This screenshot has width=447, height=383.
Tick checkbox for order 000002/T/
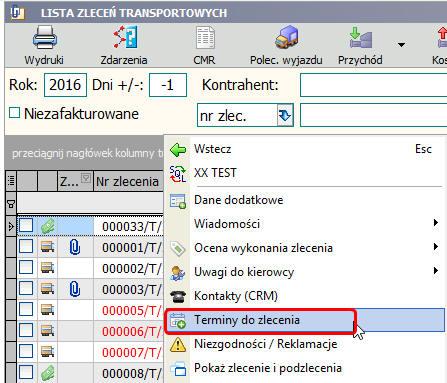26,267
